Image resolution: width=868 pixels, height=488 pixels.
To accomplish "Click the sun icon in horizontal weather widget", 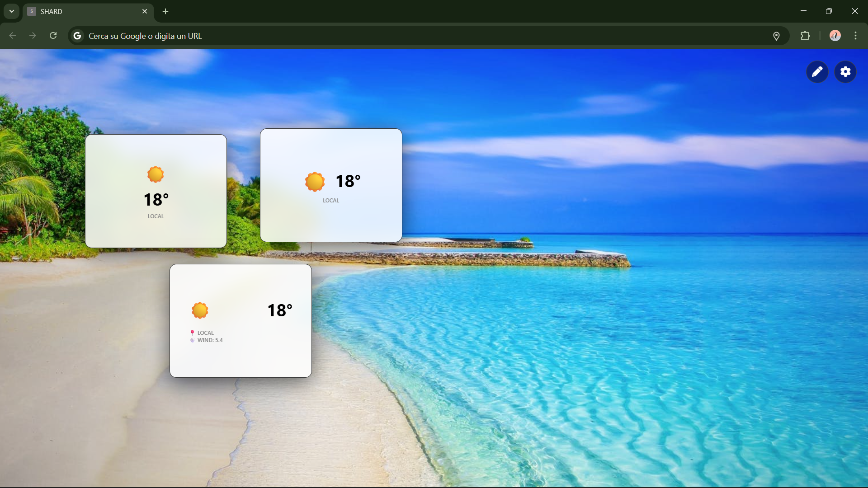I will tap(315, 182).
